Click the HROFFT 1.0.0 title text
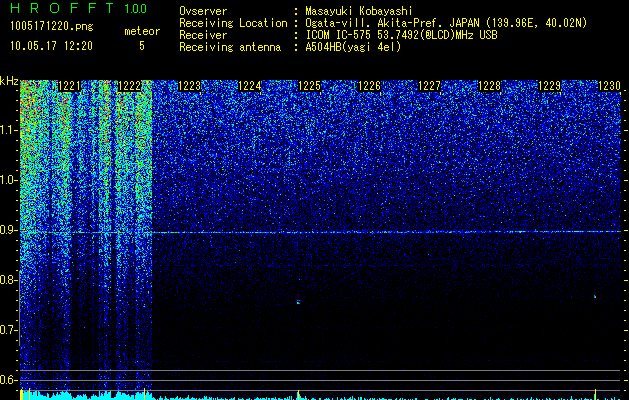 point(79,8)
